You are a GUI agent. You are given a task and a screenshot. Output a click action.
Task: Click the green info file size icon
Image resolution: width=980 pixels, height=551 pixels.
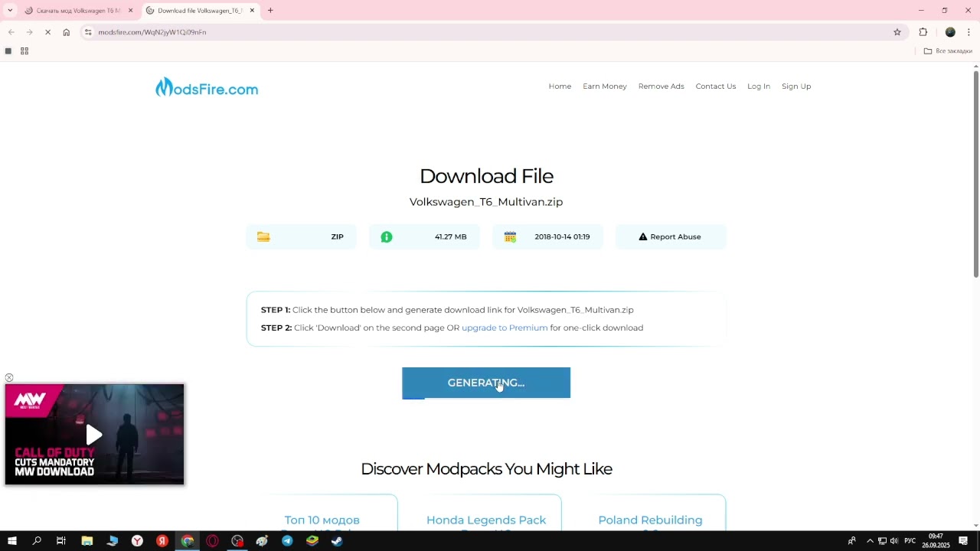387,237
